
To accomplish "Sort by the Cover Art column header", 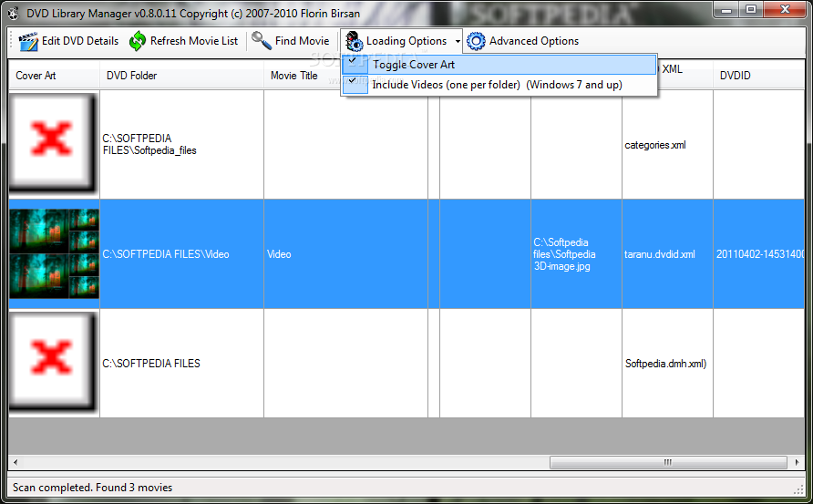I will tap(54, 76).
